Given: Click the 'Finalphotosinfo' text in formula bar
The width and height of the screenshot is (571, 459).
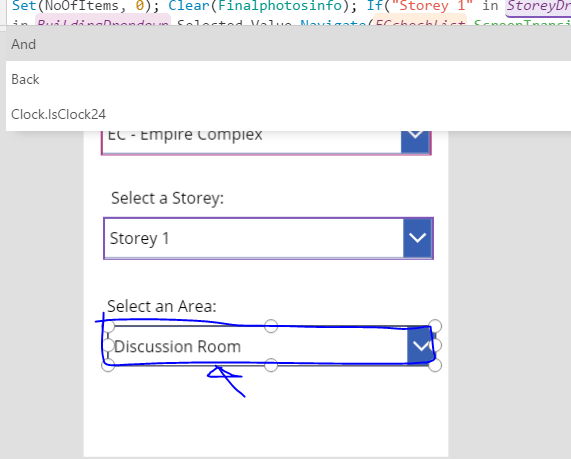Looking at the screenshot, I should (x=280, y=6).
